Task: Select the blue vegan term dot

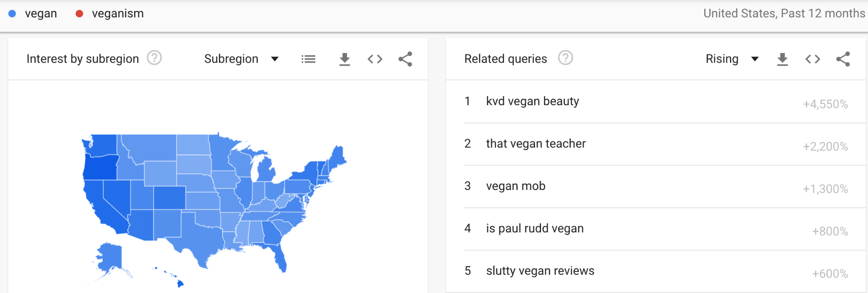Action: click(13, 13)
